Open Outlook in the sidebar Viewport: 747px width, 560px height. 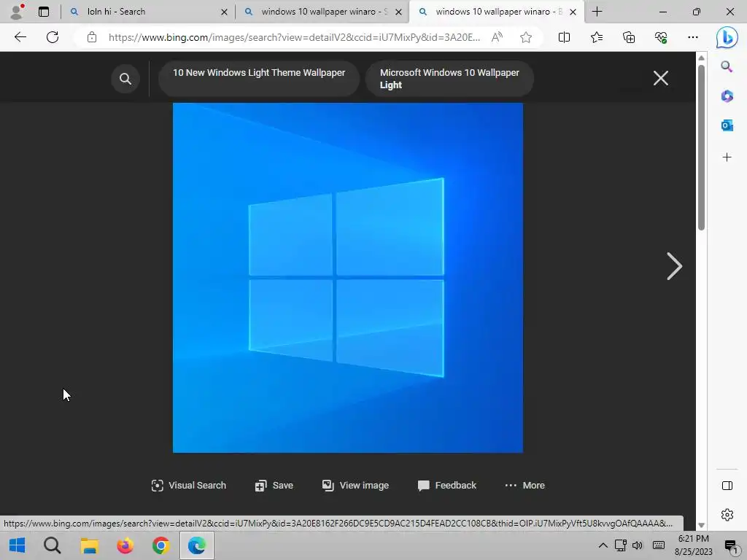[x=727, y=125]
